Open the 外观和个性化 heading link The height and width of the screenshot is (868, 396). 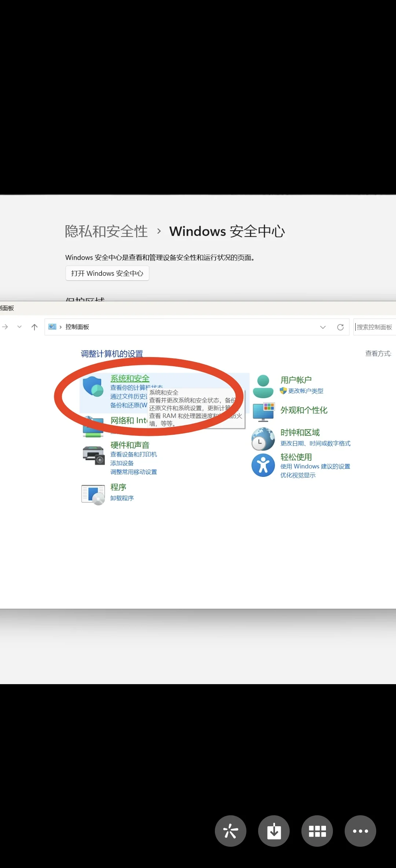tap(304, 410)
